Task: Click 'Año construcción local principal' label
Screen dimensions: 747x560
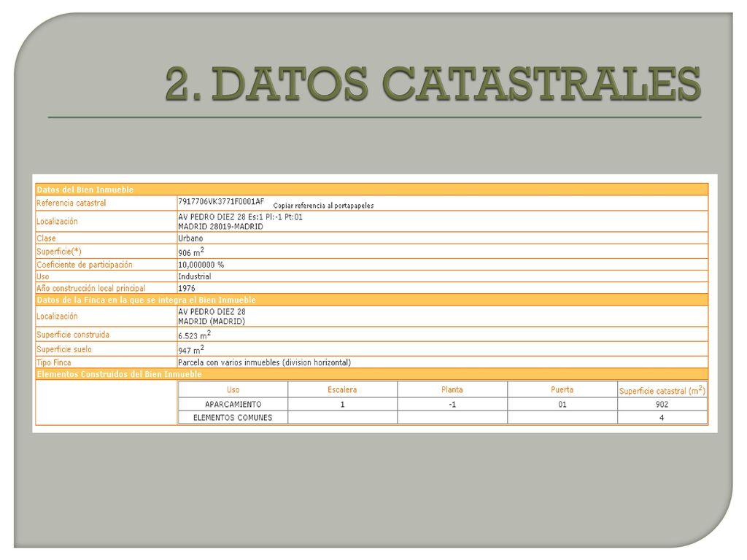Action: (91, 288)
